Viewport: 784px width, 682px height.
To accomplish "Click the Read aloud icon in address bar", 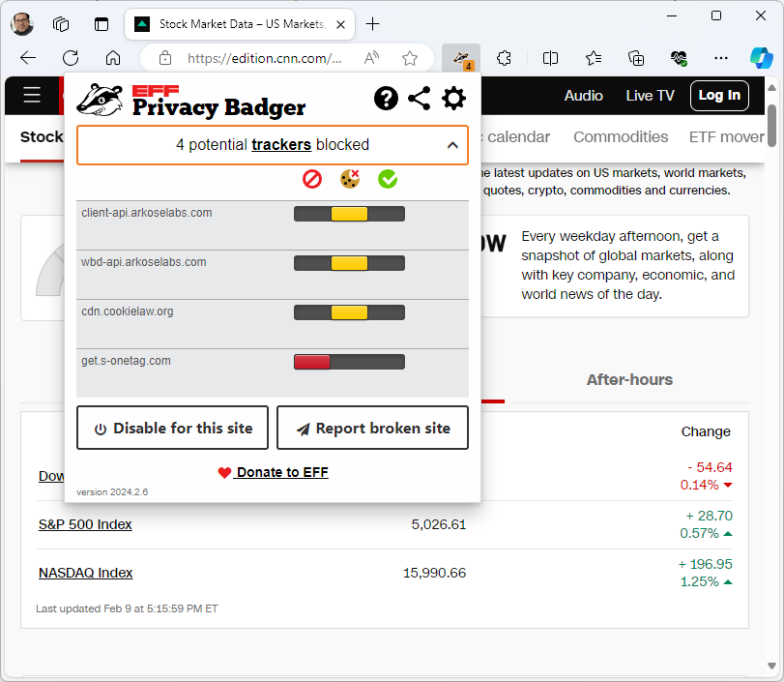I will click(x=371, y=58).
